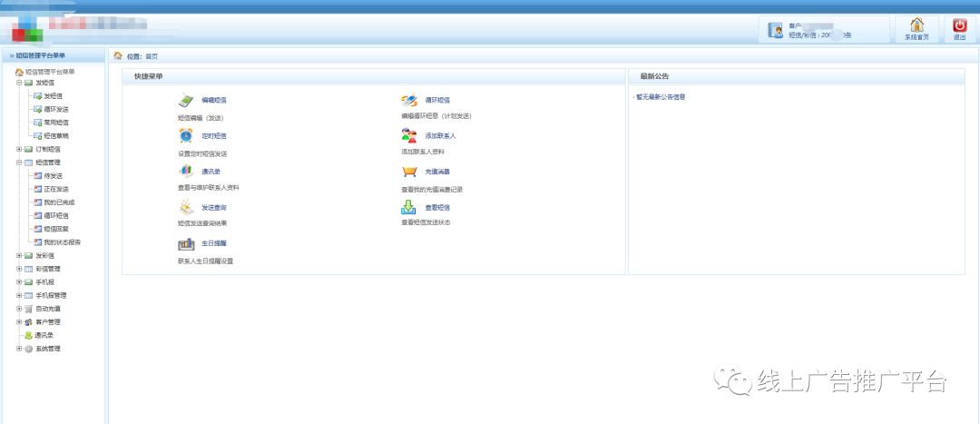The width and height of the screenshot is (980, 424).
Task: Select the 添加联系人 people icon
Action: point(409,135)
